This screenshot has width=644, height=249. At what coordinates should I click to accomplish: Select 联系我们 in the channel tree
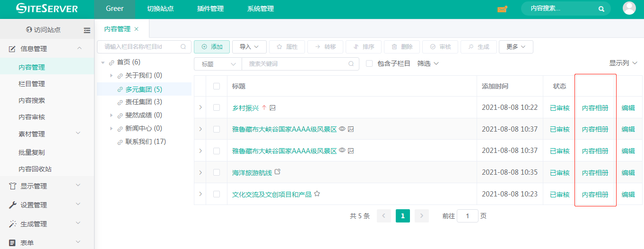(145, 142)
